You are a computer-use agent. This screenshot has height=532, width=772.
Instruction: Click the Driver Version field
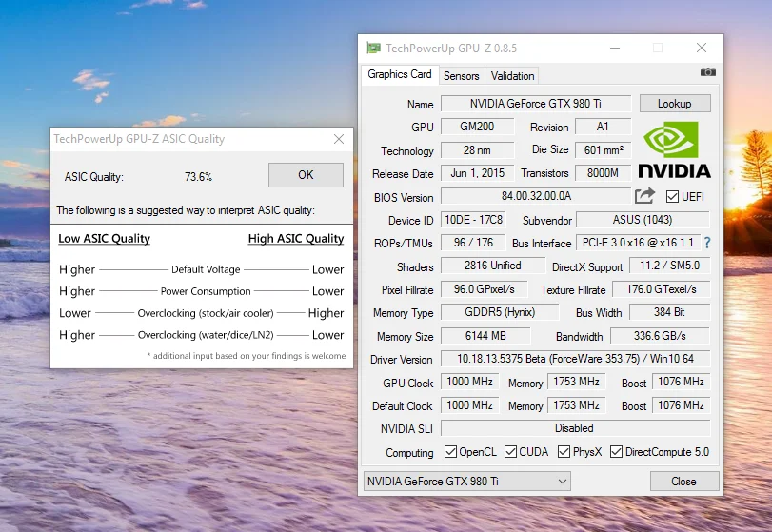575,359
